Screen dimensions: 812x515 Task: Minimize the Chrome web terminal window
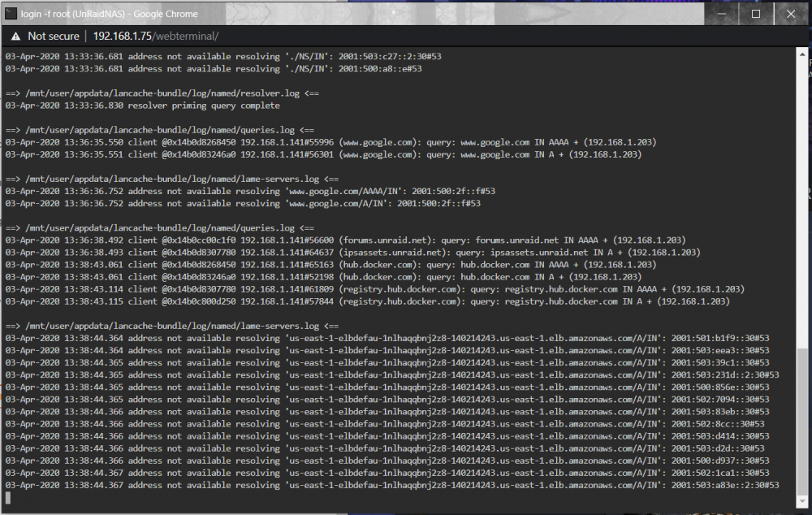coord(721,14)
